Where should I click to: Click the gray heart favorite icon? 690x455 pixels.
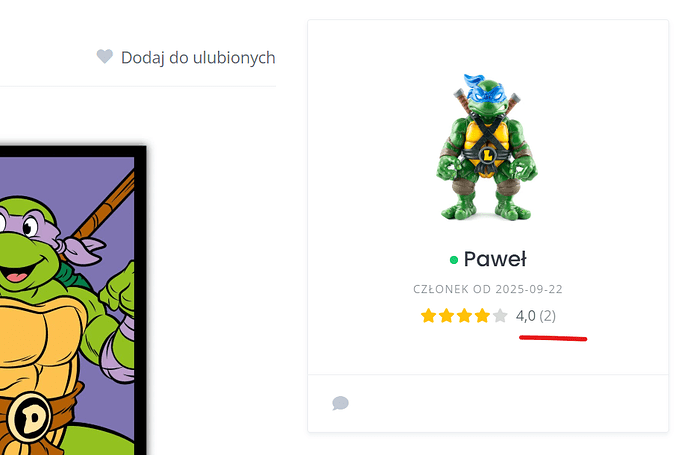point(105,56)
